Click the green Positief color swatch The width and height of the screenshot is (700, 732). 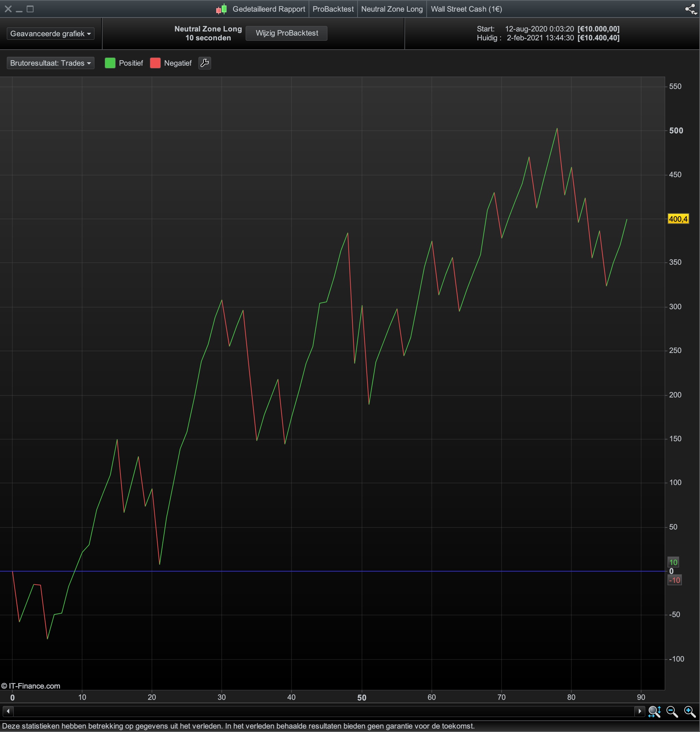110,63
